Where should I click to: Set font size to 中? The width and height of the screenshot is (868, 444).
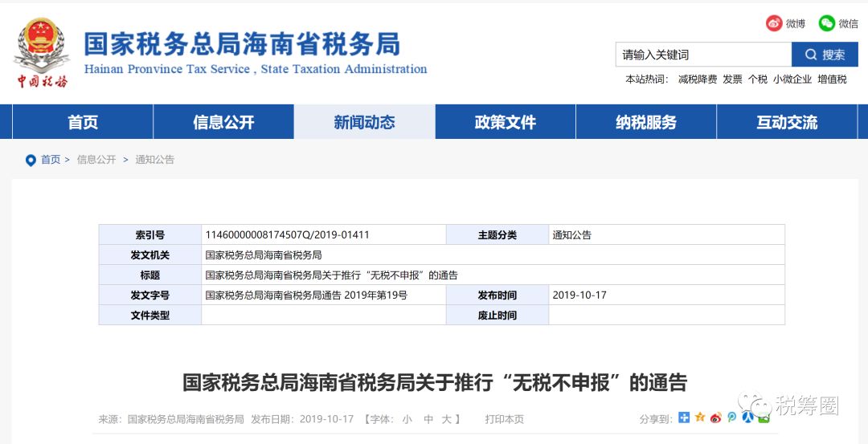coord(428,419)
